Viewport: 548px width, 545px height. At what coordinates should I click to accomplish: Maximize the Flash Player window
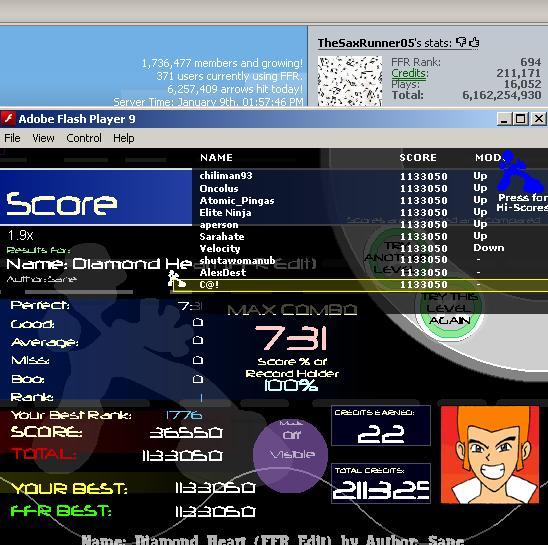coord(520,119)
